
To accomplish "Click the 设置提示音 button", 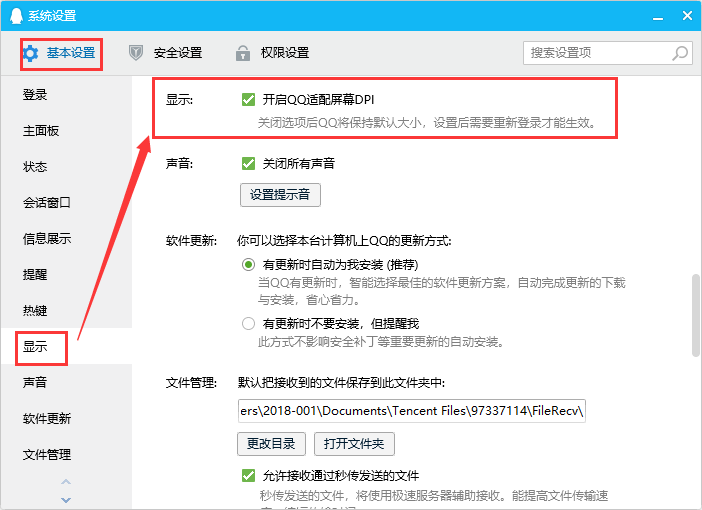I will [x=280, y=195].
